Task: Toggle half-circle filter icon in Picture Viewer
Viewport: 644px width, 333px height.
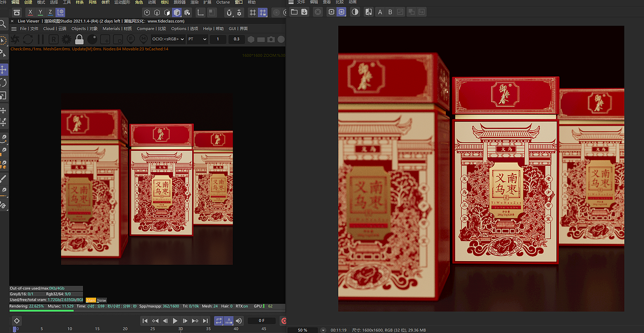Action: (x=355, y=12)
